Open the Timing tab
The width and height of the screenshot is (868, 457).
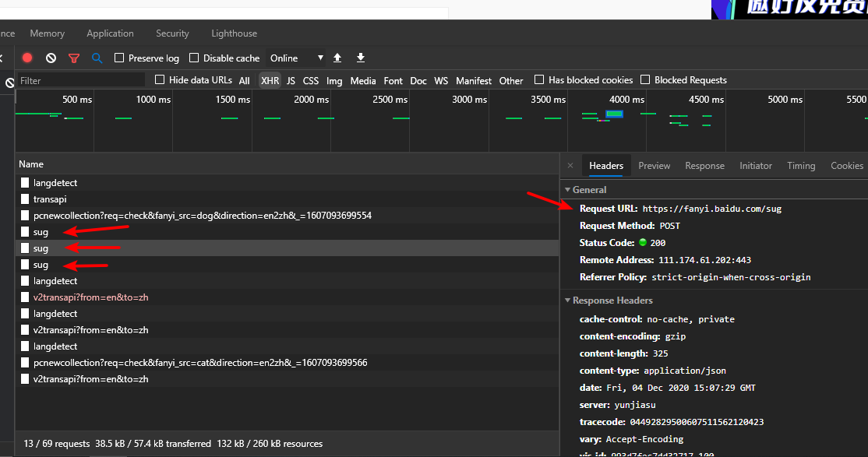801,165
